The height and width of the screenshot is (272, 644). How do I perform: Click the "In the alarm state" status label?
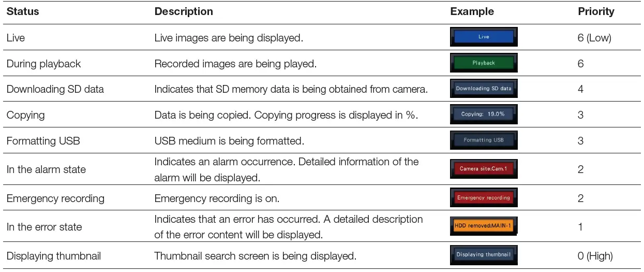[x=46, y=169]
